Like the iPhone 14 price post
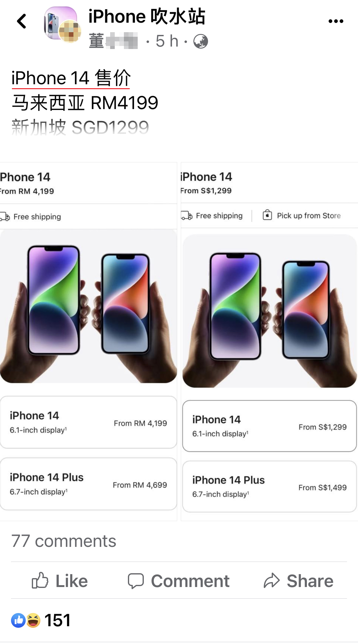 (60, 581)
